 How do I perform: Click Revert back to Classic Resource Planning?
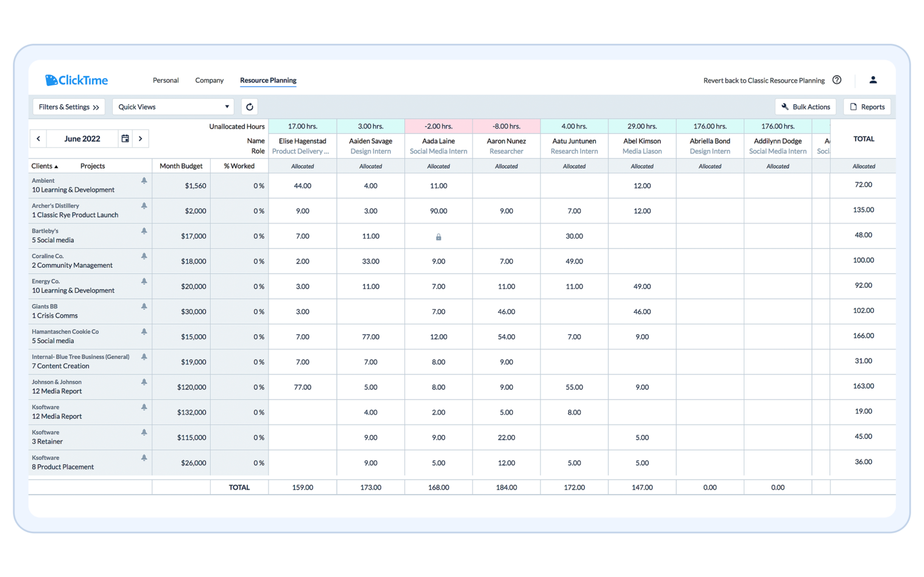[x=763, y=80]
